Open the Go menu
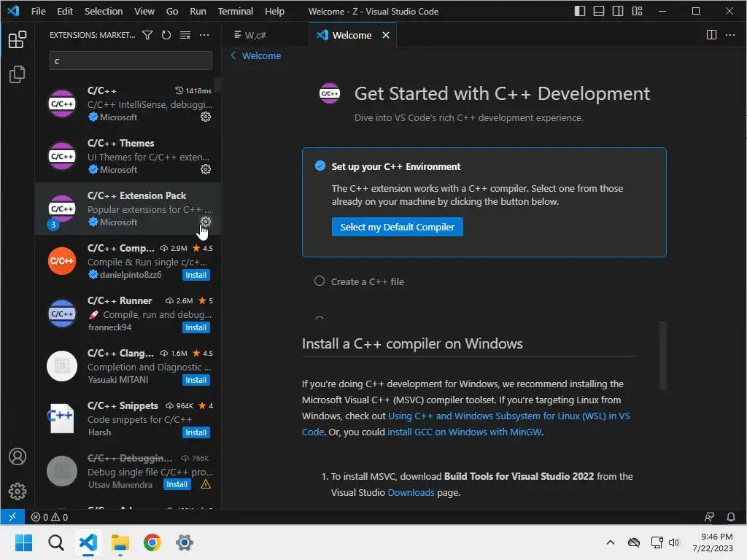 tap(172, 11)
